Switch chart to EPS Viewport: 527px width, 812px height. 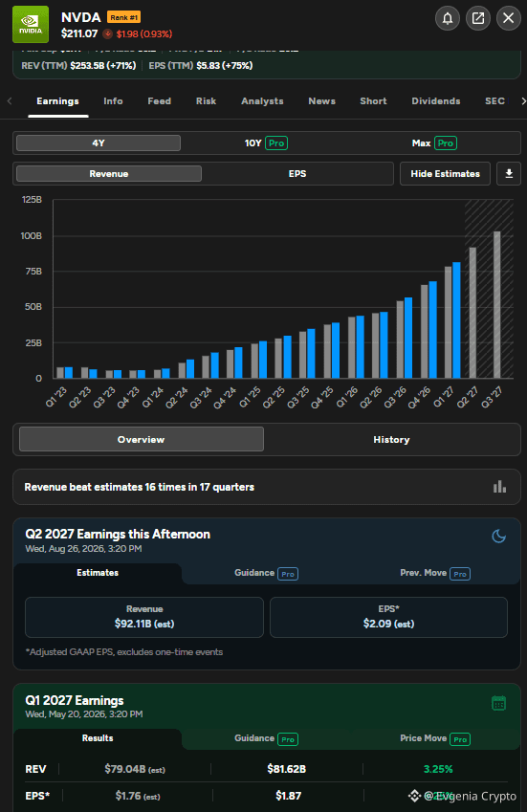[297, 173]
